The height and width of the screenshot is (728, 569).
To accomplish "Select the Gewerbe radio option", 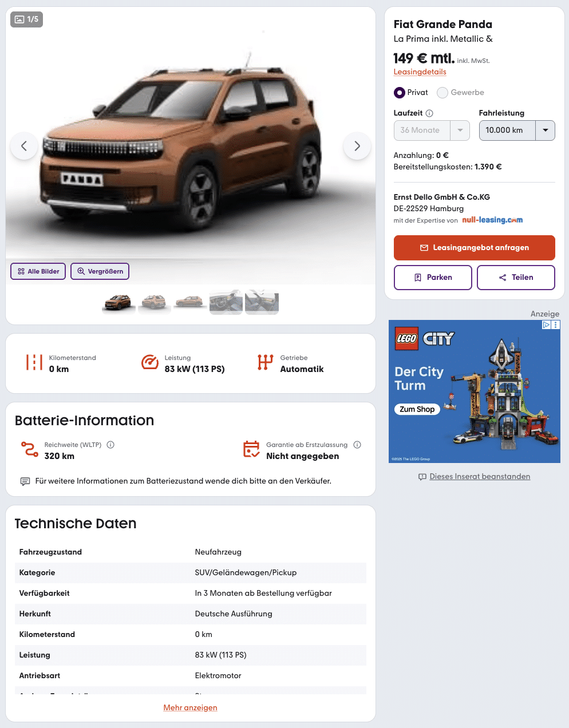I will pyautogui.click(x=442, y=93).
